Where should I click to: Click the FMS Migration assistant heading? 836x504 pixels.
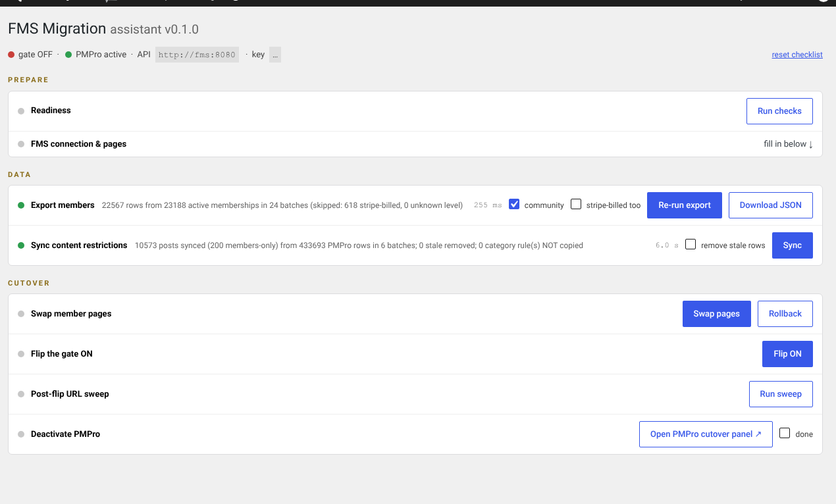coord(103,29)
